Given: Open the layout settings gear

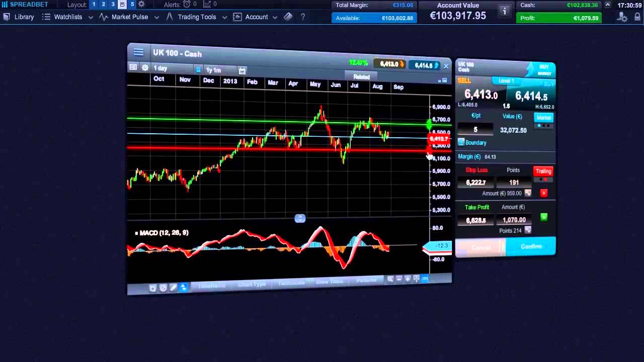Looking at the screenshot, I should click(x=141, y=4).
